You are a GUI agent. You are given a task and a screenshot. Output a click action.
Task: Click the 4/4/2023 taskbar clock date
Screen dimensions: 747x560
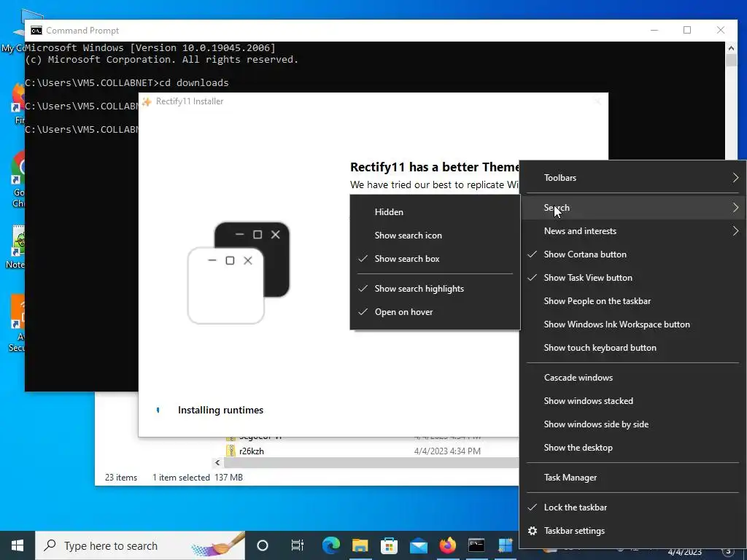pos(684,553)
